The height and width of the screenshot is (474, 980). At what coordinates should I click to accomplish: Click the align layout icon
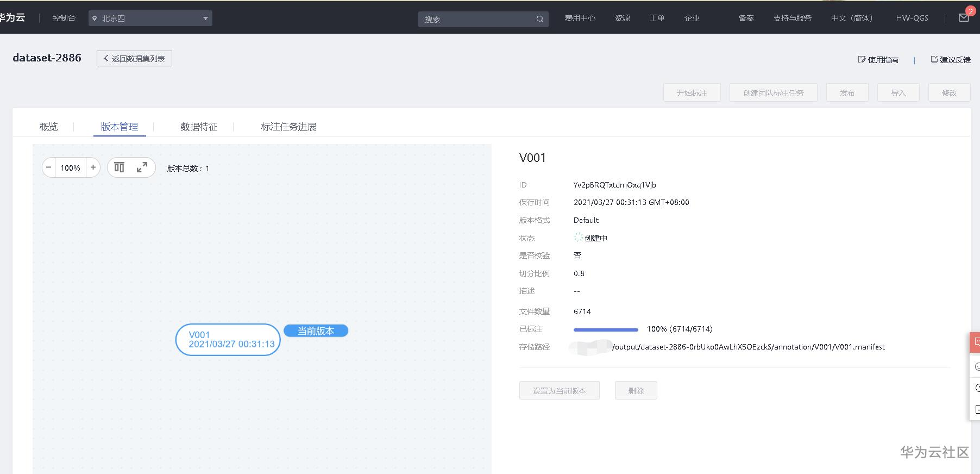[x=120, y=167]
